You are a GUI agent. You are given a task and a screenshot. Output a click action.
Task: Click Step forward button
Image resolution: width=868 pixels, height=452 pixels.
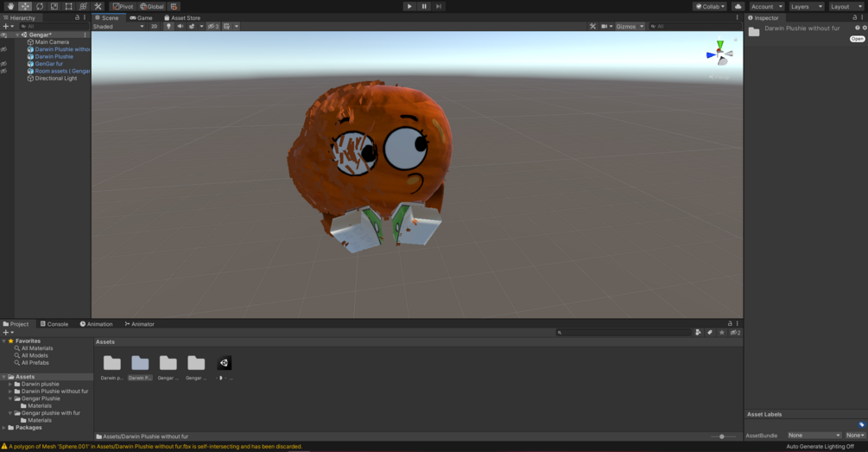439,6
